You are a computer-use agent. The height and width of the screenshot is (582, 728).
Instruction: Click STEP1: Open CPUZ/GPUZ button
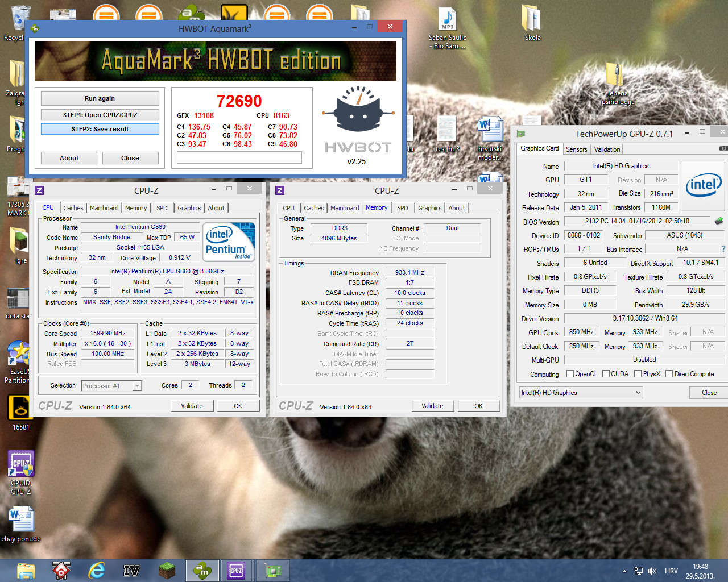[x=100, y=115]
